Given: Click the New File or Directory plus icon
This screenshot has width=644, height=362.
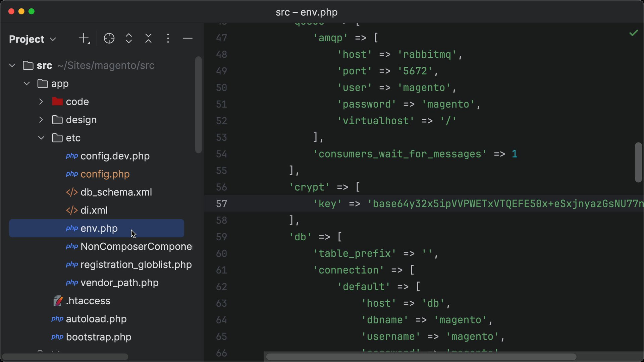Looking at the screenshot, I should pos(84,39).
